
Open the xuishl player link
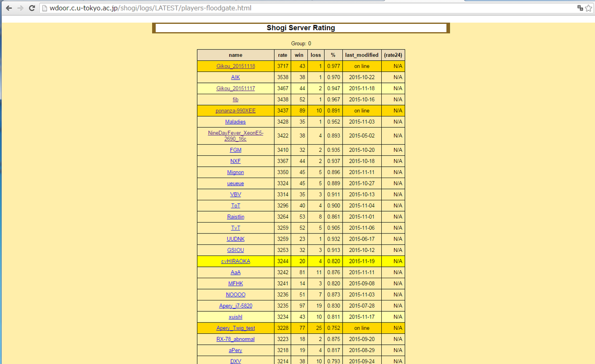point(235,316)
